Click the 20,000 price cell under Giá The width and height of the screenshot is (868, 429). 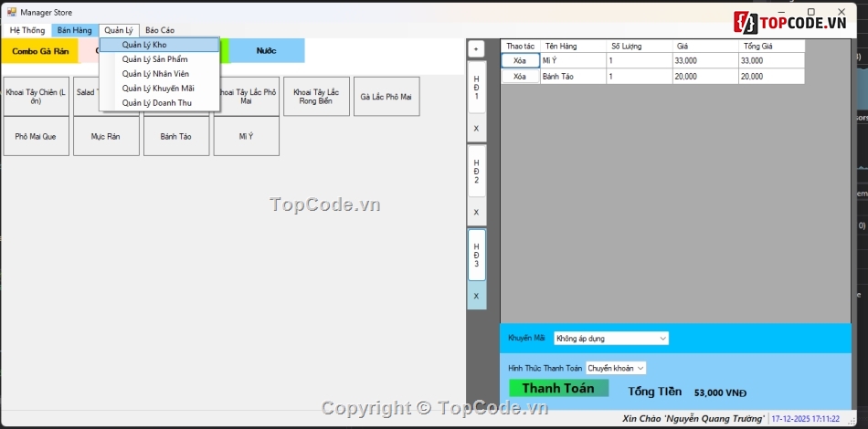tap(705, 77)
